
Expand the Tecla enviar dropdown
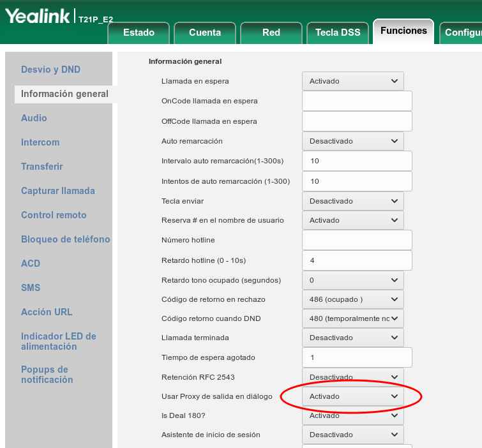pos(352,201)
